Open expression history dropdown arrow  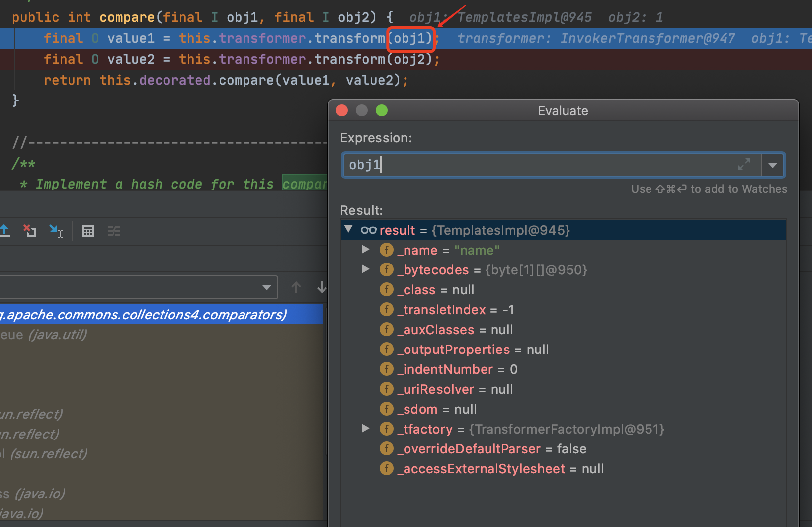point(773,165)
